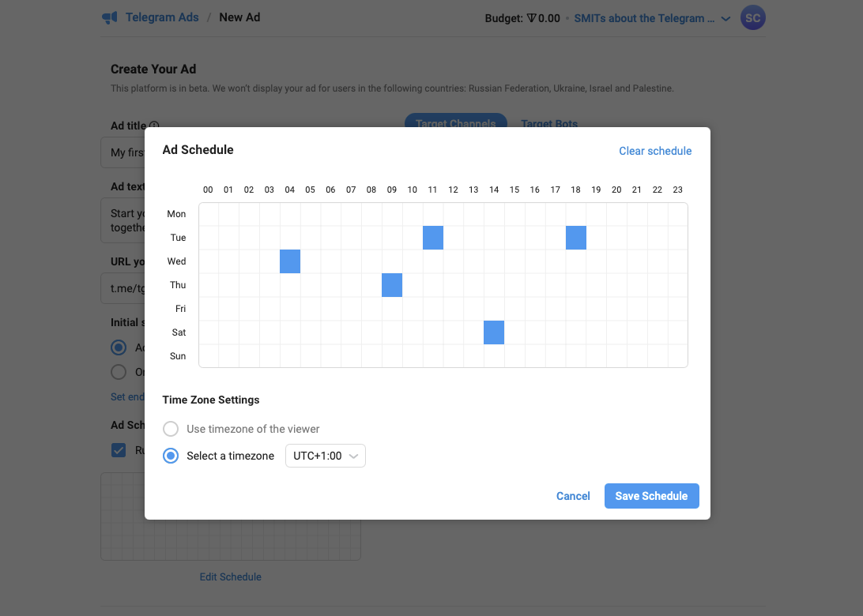Deselect the Wednesday 04:00 blue slot
The height and width of the screenshot is (616, 863).
point(290,261)
